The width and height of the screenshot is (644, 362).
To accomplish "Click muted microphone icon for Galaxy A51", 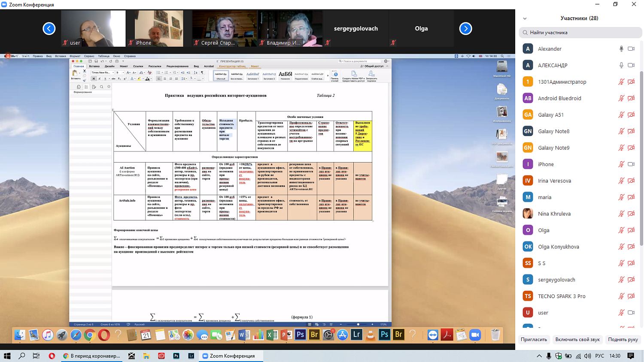I will [x=621, y=115].
